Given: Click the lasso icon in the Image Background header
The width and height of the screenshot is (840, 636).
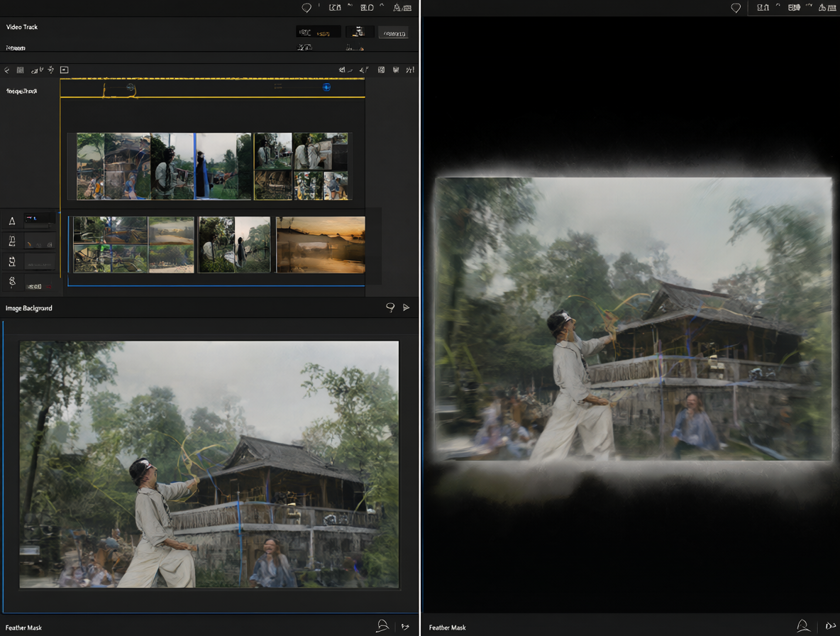Looking at the screenshot, I should coord(390,307).
